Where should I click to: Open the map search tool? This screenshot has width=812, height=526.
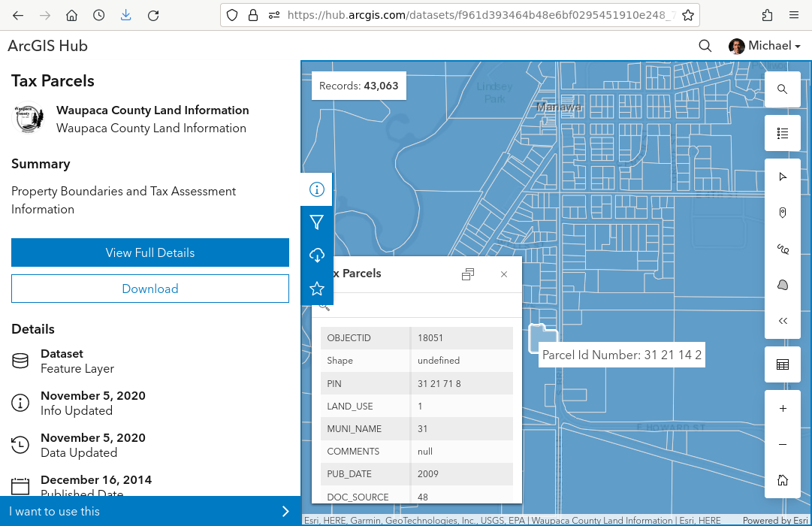782,89
